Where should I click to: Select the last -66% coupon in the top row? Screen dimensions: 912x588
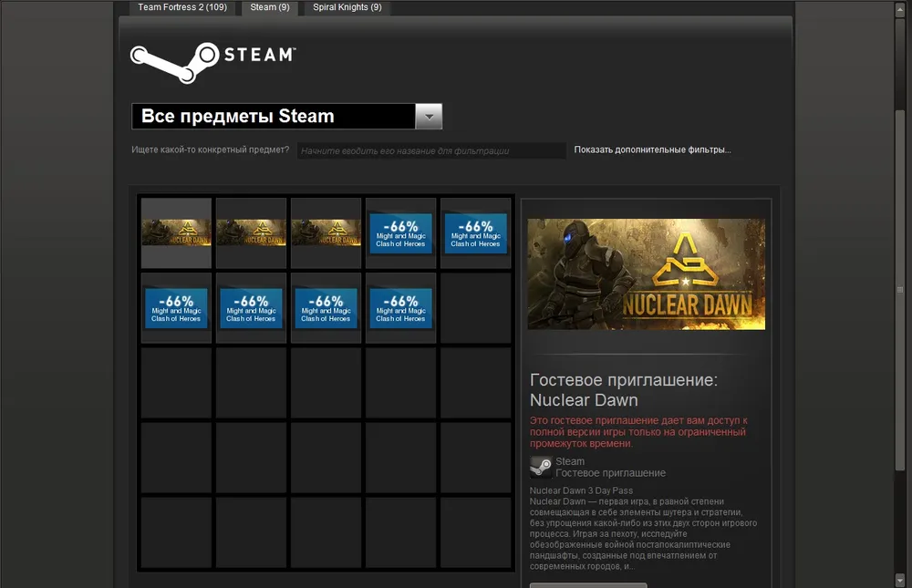pyautogui.click(x=475, y=232)
